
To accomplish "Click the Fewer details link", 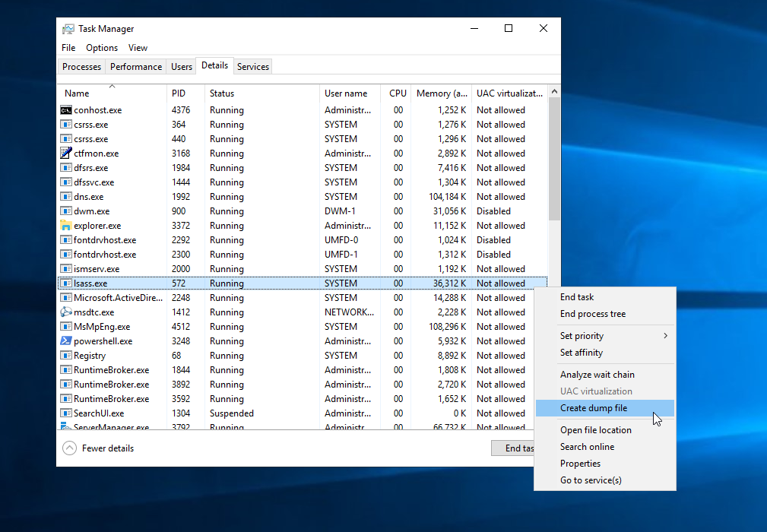I will (108, 448).
